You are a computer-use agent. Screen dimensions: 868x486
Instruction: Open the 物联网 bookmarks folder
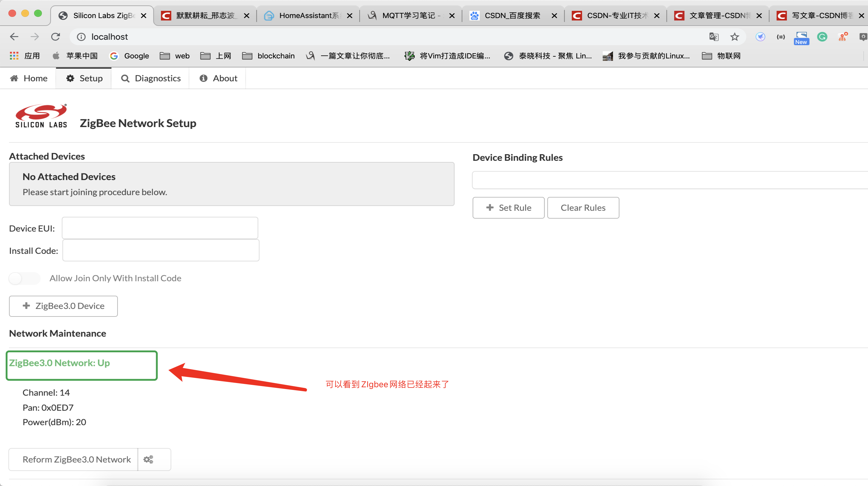[x=721, y=56]
